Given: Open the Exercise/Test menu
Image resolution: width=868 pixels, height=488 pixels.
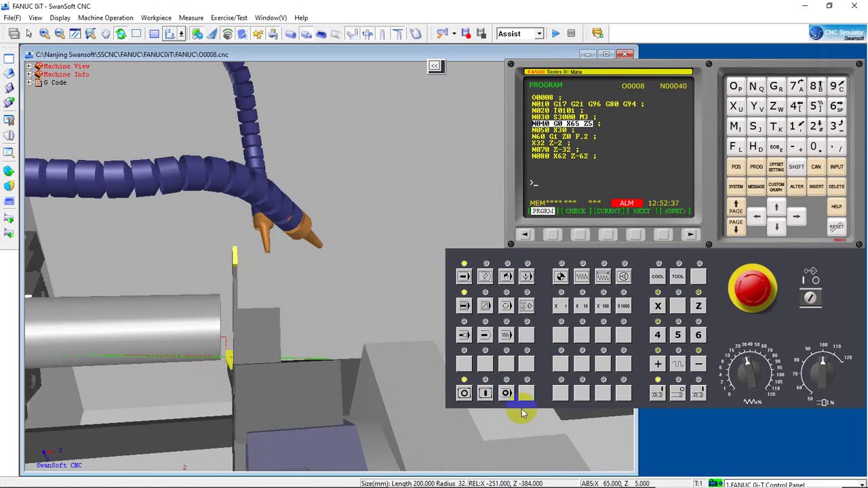Looking at the screenshot, I should pyautogui.click(x=229, y=18).
